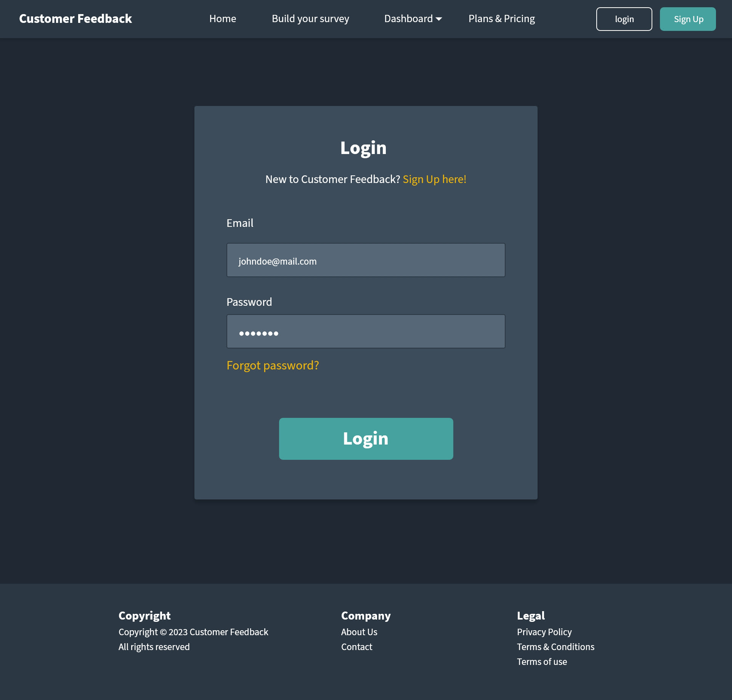Focus the Email input field
Screen dimensions: 732x700
coord(366,260)
